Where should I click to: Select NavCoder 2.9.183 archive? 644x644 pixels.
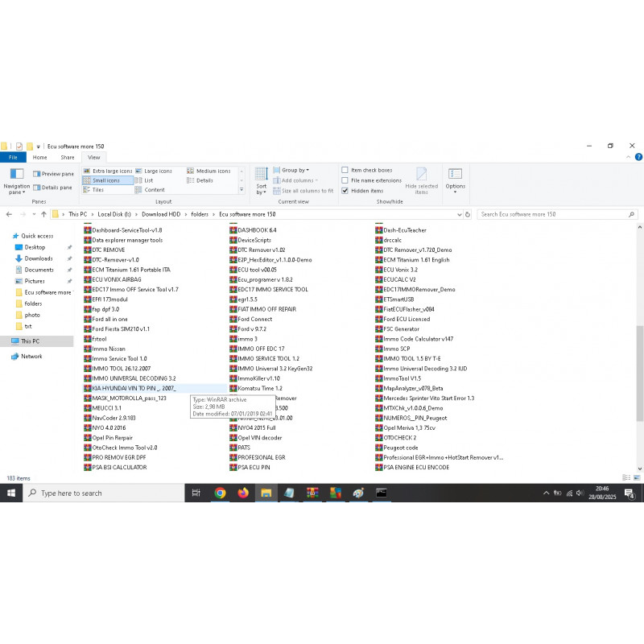109,418
